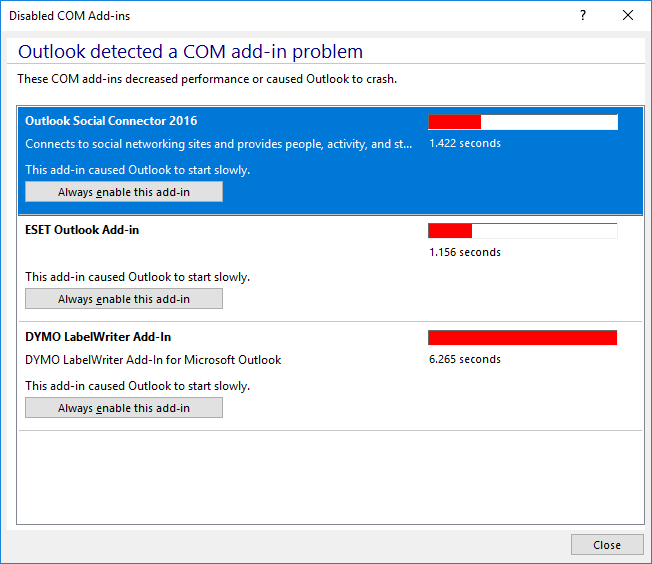The image size is (652, 564).
Task: Click 'DYMO LabelWriter Add-In for Microsoft Outlook' description
Action: pyautogui.click(x=153, y=360)
